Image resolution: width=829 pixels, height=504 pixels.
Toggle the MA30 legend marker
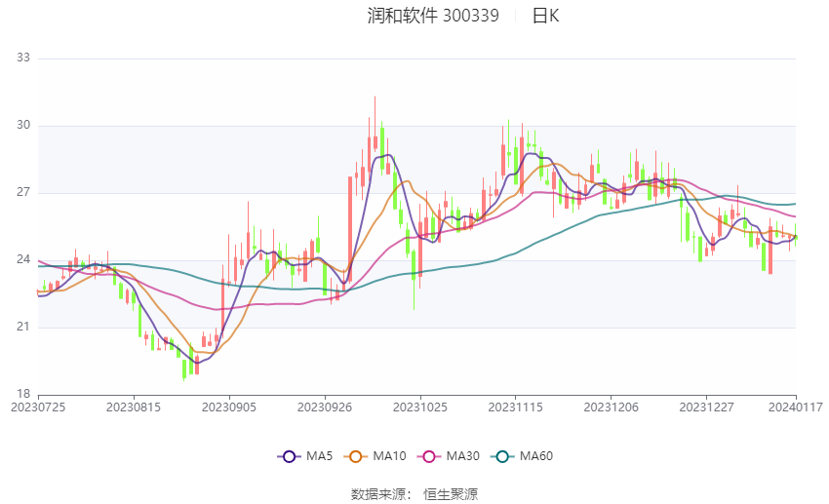pyautogui.click(x=429, y=456)
